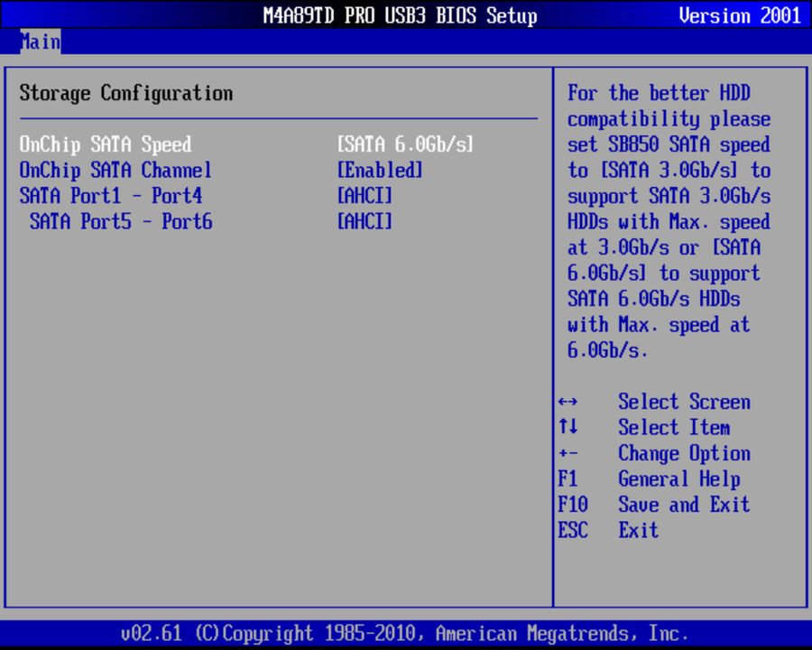Disable the OnChip SATA Channel
Screen dimensions: 812x650
point(115,170)
